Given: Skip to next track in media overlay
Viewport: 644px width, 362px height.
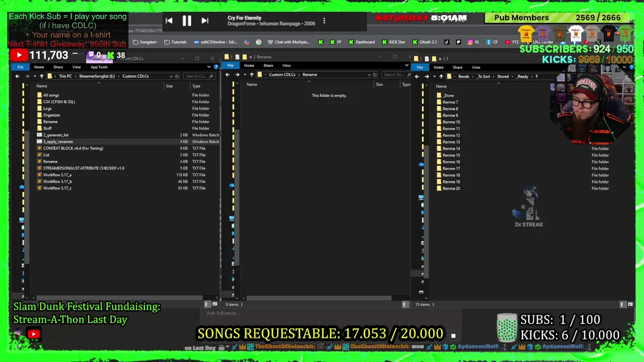Looking at the screenshot, I should (205, 21).
